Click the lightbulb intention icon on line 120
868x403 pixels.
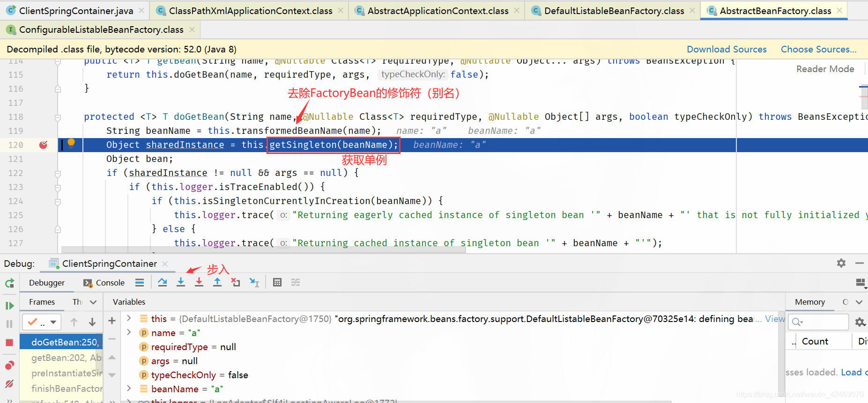[x=71, y=143]
